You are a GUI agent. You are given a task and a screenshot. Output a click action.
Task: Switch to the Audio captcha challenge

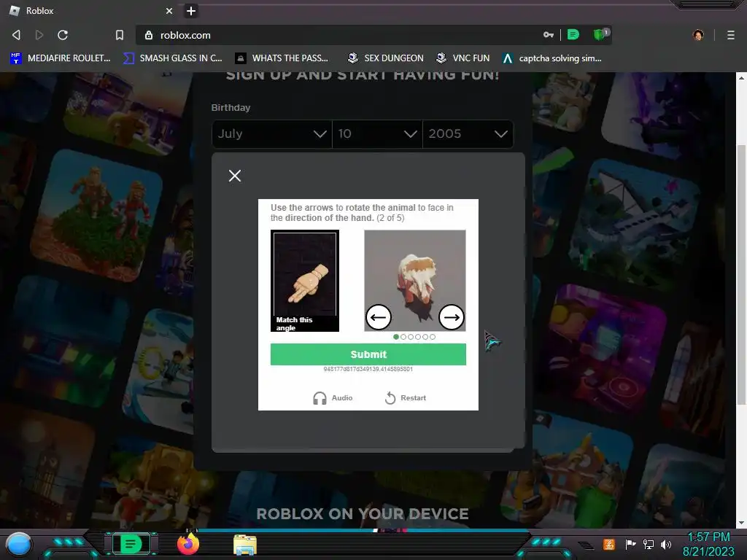[x=333, y=397]
